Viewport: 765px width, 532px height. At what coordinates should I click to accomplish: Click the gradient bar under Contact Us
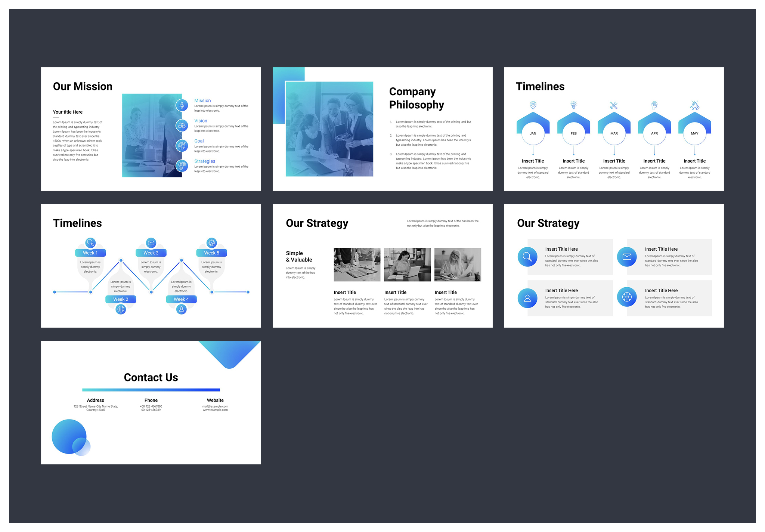[x=151, y=389]
